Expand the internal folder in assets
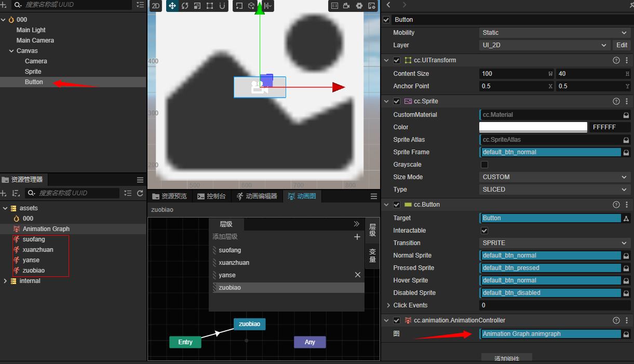Image resolution: width=634 pixels, height=364 pixels. 5,281
